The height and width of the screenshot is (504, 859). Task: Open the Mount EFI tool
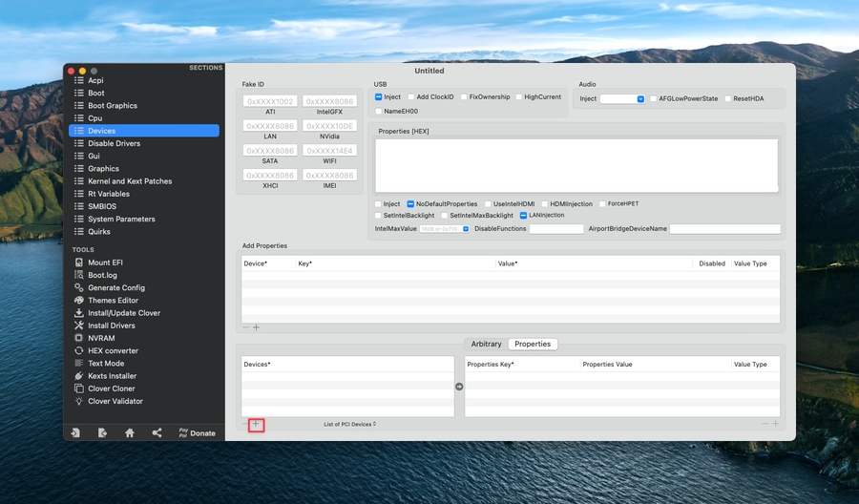[105, 262]
